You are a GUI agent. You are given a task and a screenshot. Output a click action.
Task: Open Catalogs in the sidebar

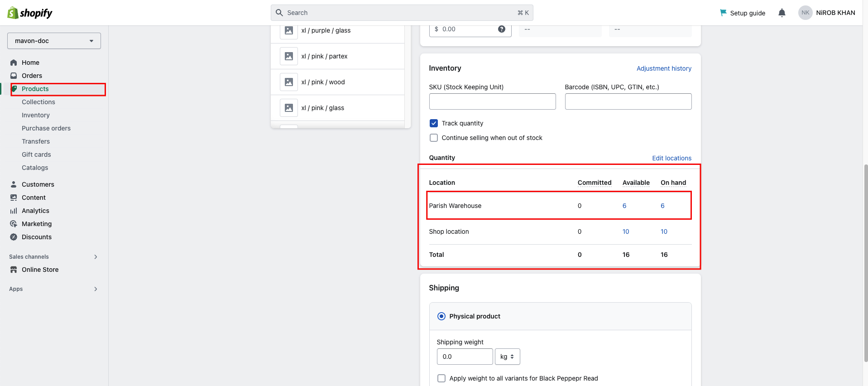point(35,168)
